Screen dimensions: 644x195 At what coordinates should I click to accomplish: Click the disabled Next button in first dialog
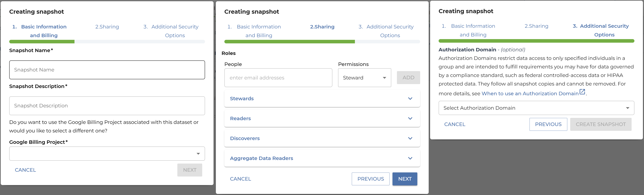click(x=190, y=170)
